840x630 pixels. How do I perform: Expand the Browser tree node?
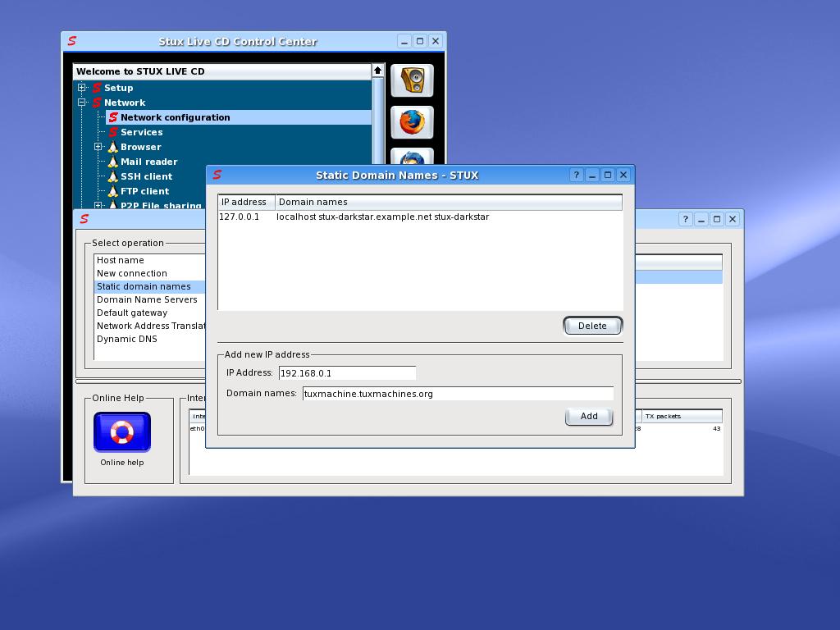(98, 146)
